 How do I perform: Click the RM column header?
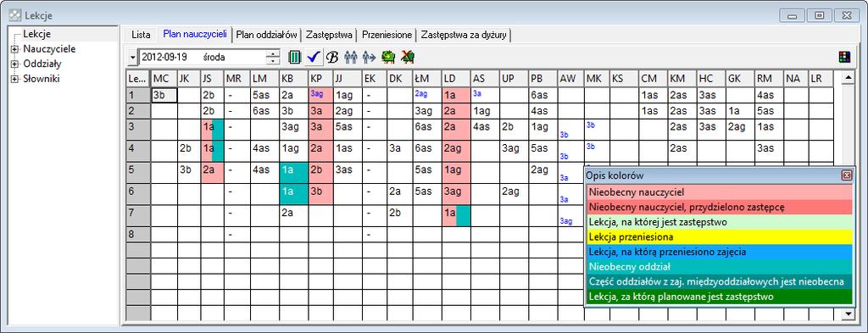pos(770,79)
